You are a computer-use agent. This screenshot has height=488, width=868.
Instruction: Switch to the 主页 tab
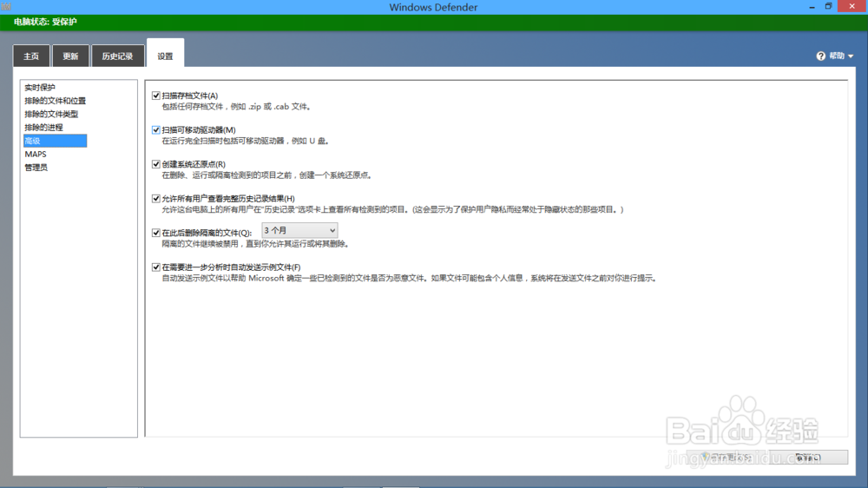pos(31,56)
